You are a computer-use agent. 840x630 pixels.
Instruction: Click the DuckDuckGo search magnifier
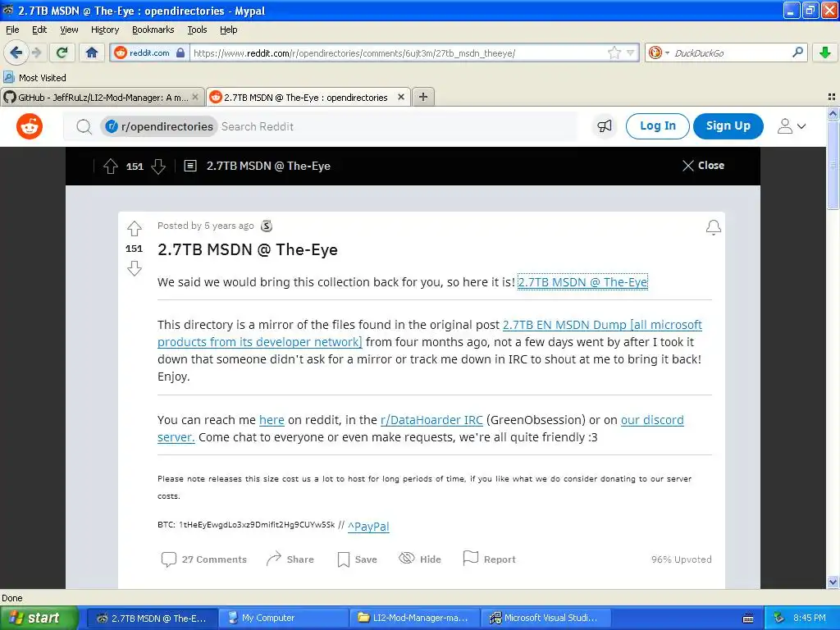pos(797,52)
